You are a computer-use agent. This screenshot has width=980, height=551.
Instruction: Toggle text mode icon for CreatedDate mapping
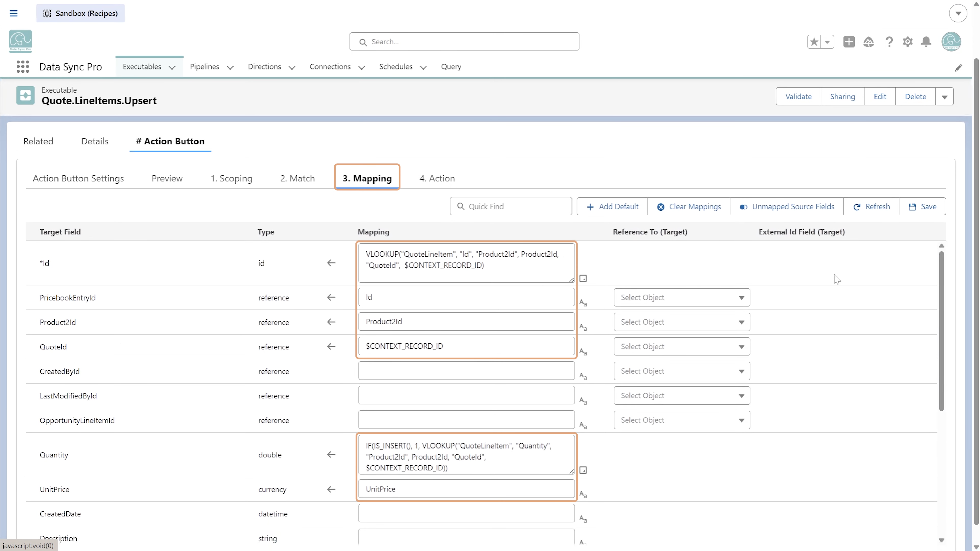click(x=583, y=519)
